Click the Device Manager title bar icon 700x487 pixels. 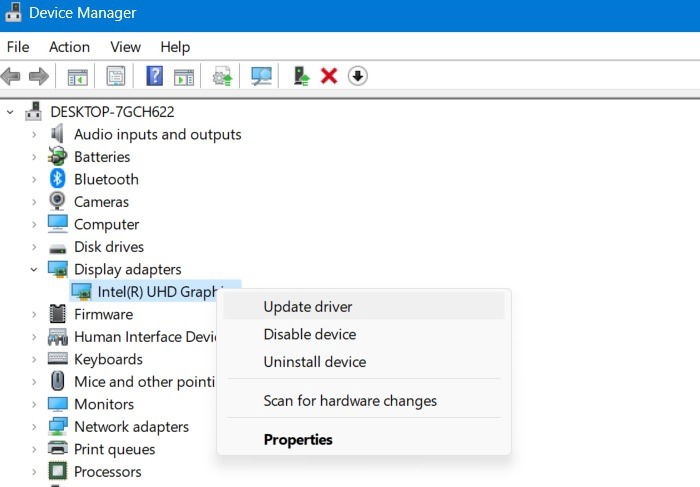[13, 12]
